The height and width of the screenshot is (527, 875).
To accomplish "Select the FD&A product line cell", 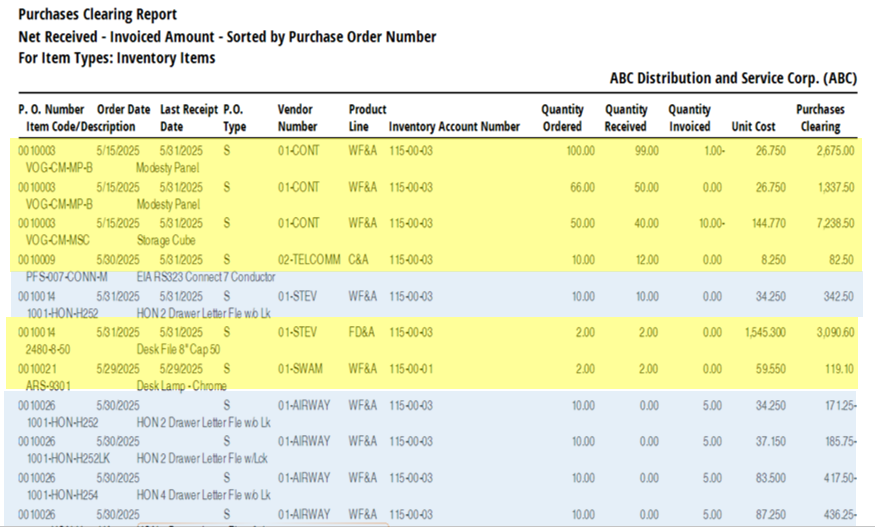I will tap(362, 331).
